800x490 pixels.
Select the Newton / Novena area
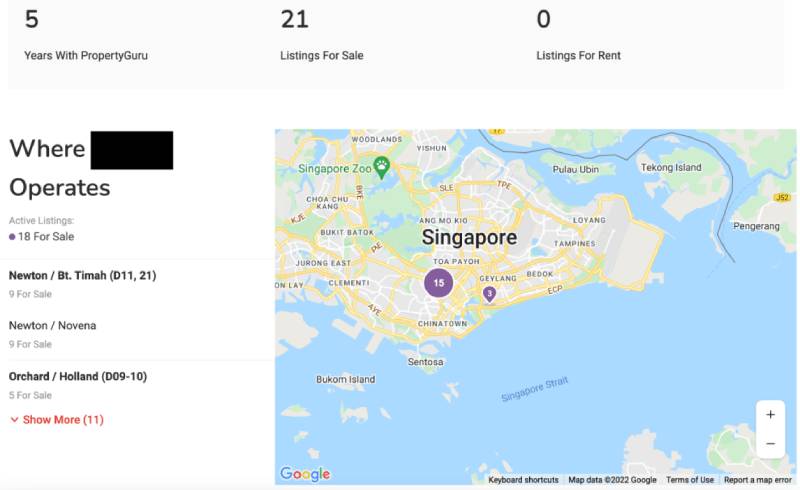click(52, 325)
